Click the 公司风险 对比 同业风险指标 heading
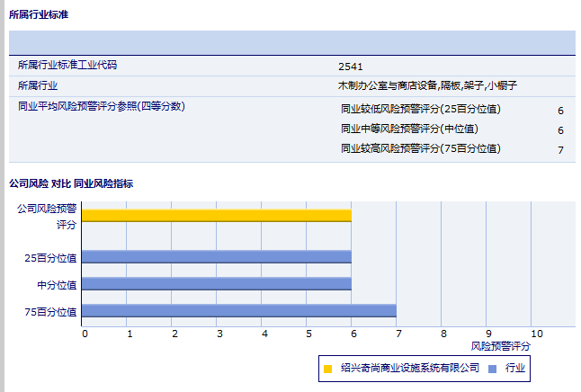The width and height of the screenshot is (581, 392). point(71,183)
